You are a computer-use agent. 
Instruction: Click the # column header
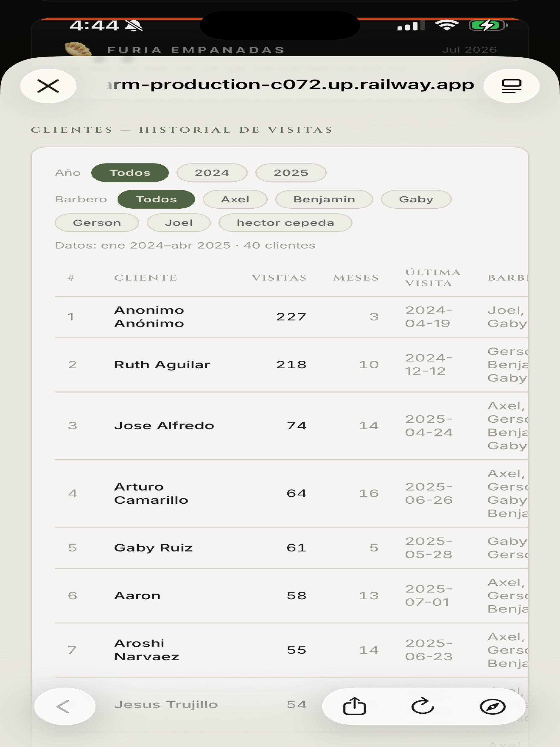71,278
